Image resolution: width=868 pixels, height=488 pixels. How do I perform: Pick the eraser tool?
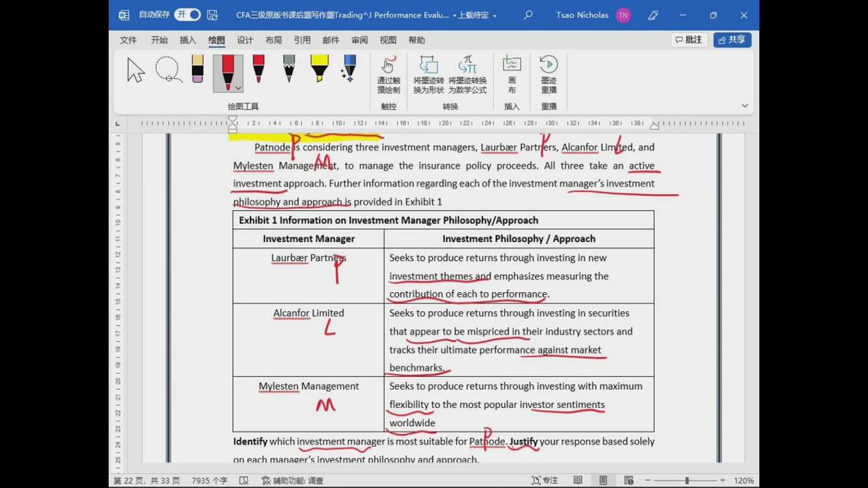[197, 69]
